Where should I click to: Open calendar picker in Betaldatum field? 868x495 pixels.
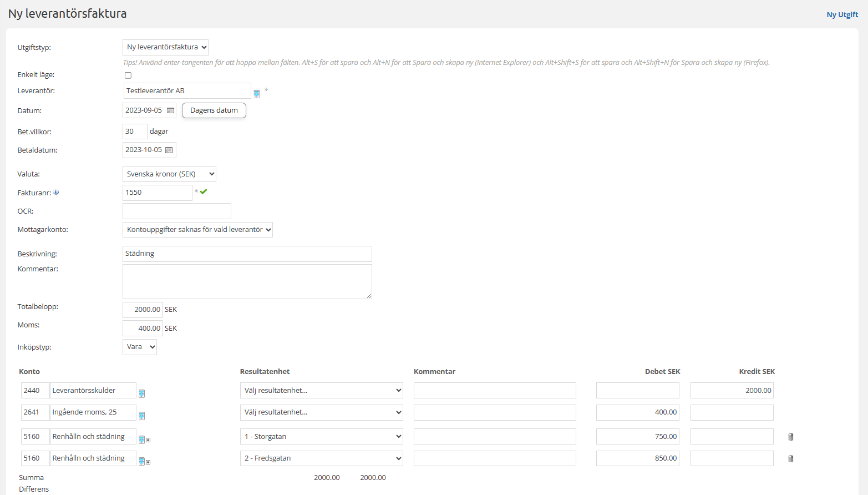tap(169, 150)
